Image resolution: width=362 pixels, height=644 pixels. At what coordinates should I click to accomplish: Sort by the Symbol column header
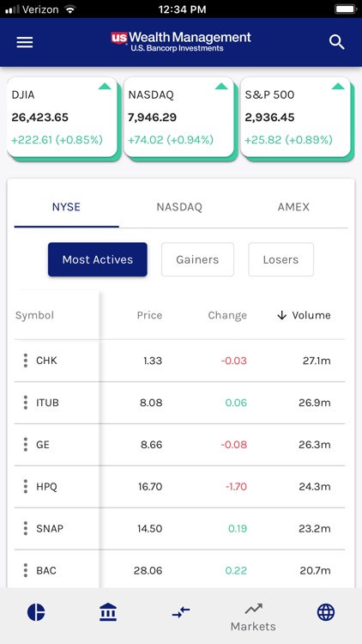click(x=34, y=315)
